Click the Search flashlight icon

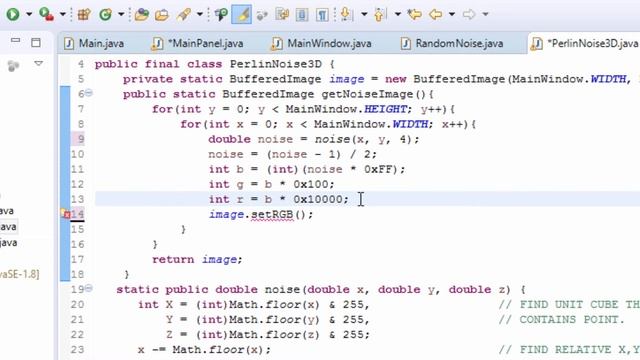pyautogui.click(x=184, y=15)
